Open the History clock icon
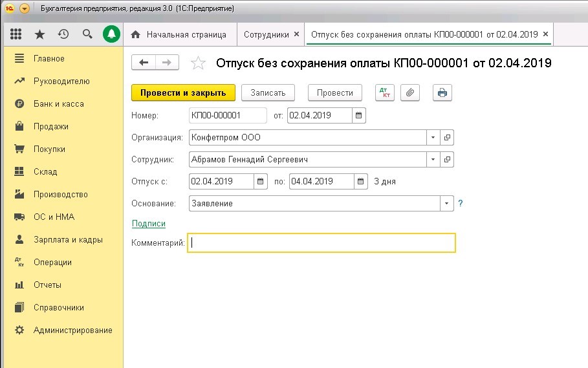 (63, 34)
